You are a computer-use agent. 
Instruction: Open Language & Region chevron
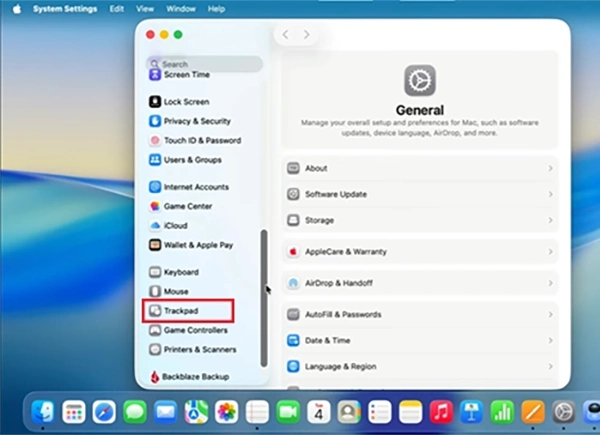(x=550, y=367)
